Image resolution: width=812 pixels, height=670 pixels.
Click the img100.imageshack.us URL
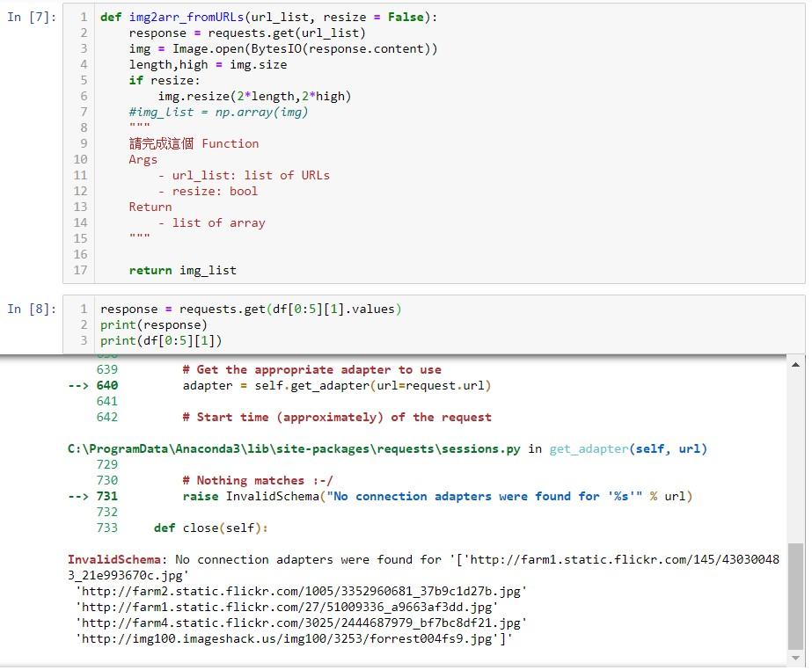[x=294, y=639]
